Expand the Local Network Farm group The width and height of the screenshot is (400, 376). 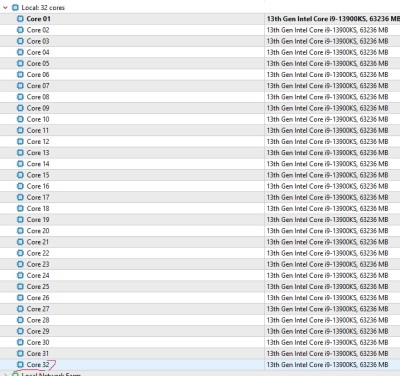click(x=5, y=374)
